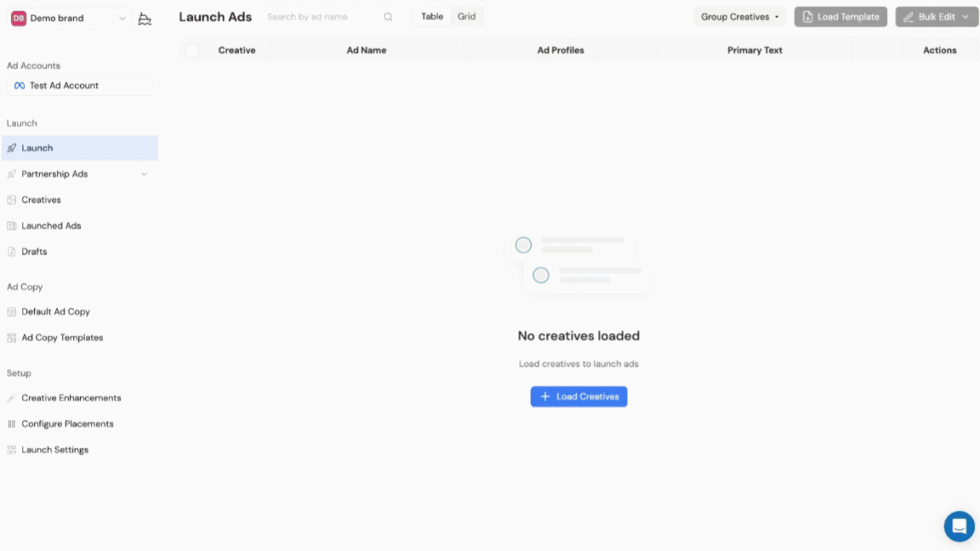Image resolution: width=980 pixels, height=551 pixels.
Task: Click the Load Template file icon
Action: pos(807,17)
